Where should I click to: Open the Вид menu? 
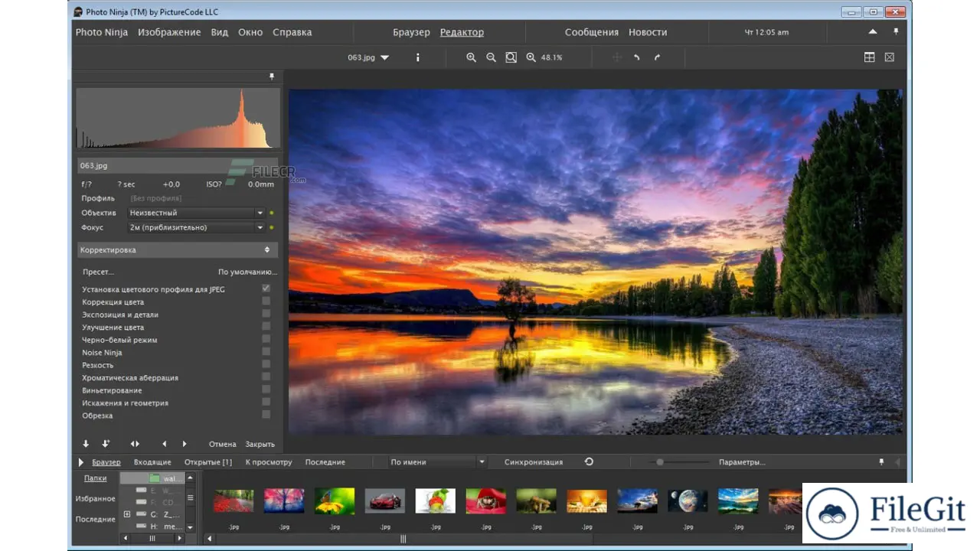point(220,32)
